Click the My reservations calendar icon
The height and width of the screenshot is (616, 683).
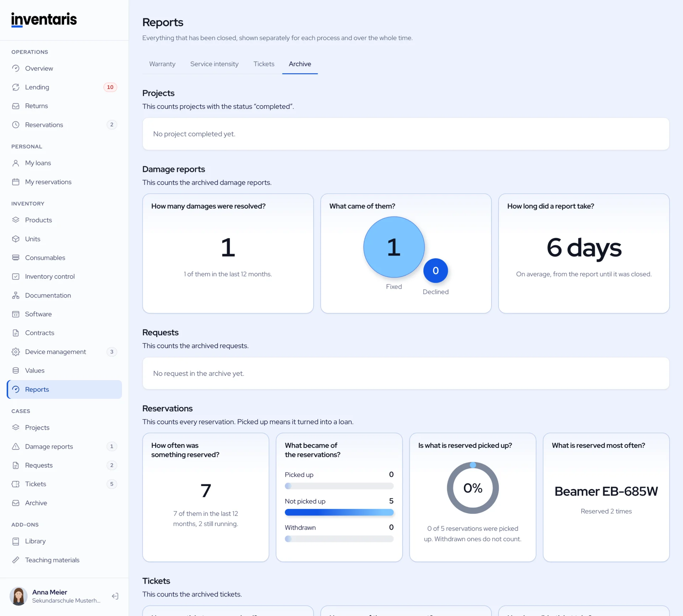(x=16, y=182)
